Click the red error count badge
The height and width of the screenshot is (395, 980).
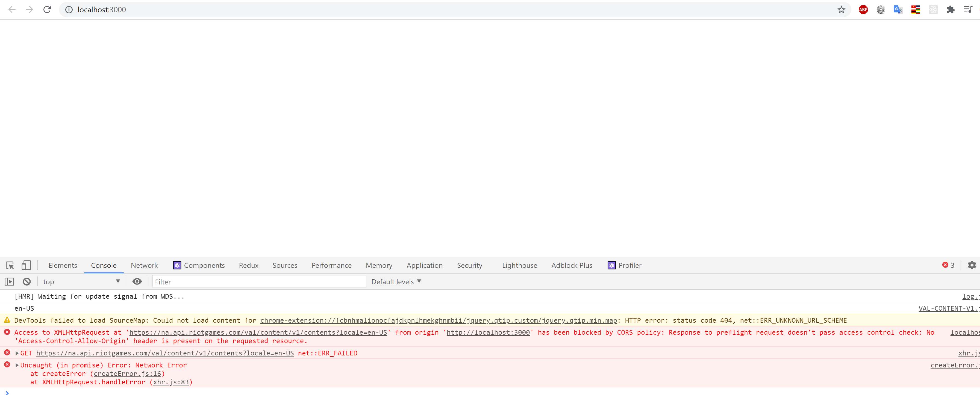pyautogui.click(x=948, y=265)
